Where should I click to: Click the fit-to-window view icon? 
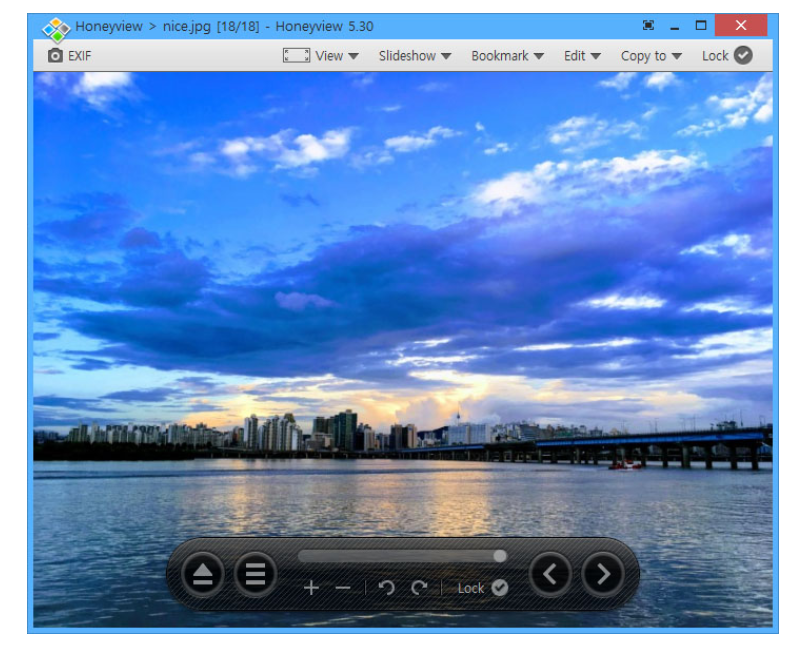tap(296, 56)
